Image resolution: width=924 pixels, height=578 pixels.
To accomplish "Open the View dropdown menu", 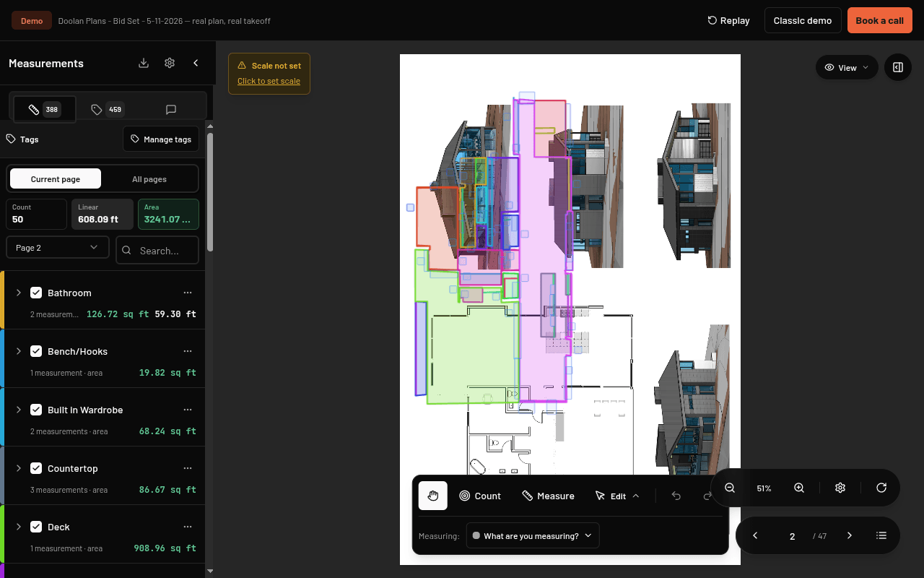I will pos(847,67).
